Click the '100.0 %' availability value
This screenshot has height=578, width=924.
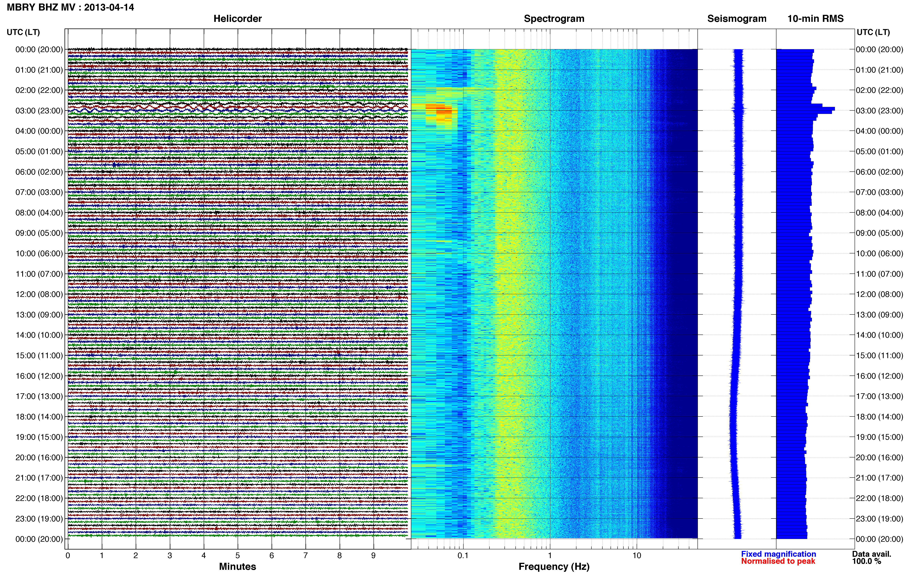[866, 561]
